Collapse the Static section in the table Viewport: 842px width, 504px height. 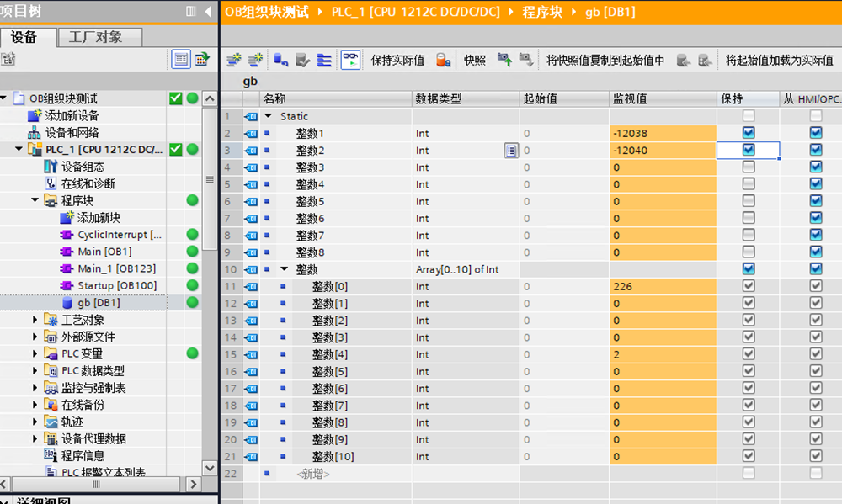269,116
